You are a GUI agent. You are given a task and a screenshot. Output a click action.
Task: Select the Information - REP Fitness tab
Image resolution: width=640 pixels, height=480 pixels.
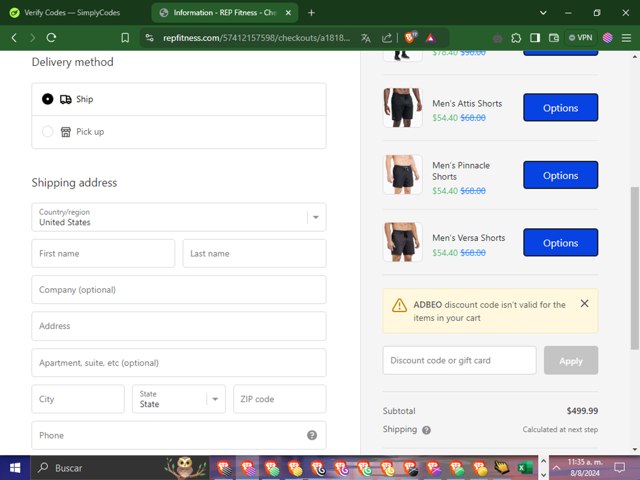pyautogui.click(x=224, y=13)
